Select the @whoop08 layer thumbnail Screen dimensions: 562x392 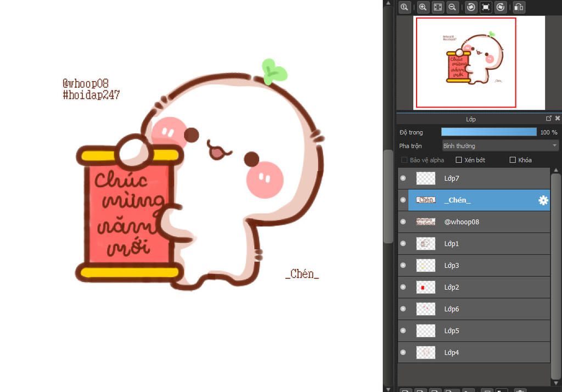pyautogui.click(x=426, y=222)
